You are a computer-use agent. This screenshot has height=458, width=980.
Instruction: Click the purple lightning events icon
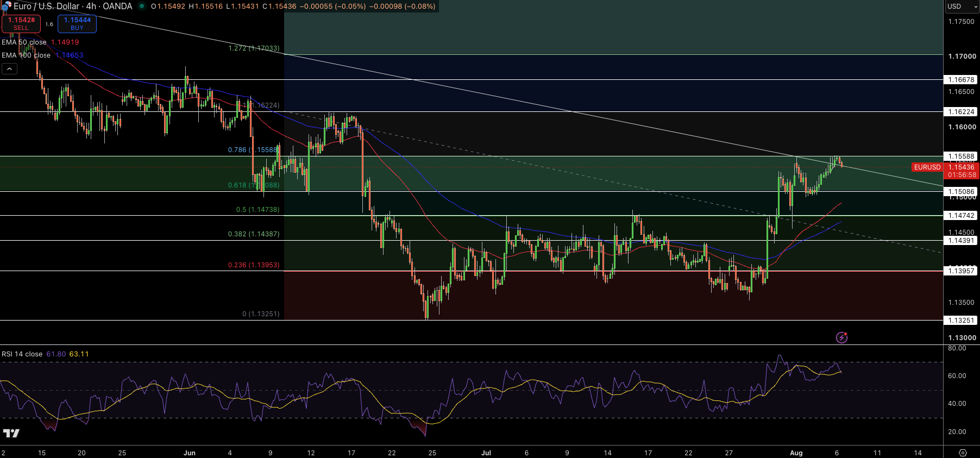(841, 337)
